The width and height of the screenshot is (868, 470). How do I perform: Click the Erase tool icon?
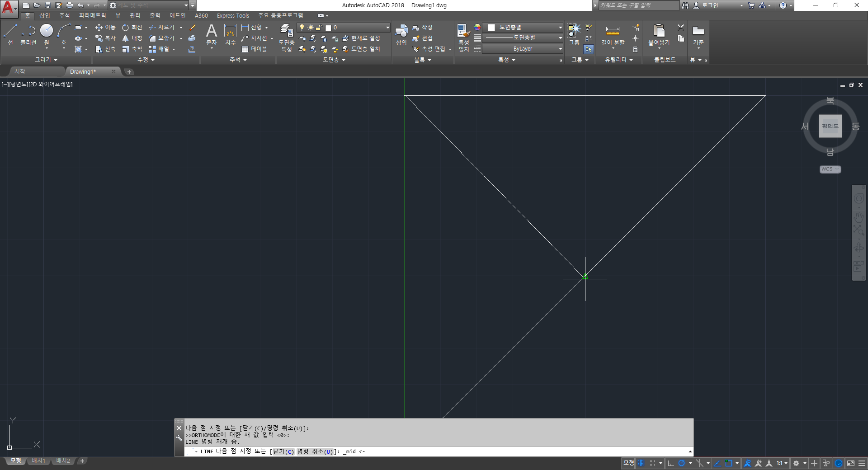coord(192,28)
